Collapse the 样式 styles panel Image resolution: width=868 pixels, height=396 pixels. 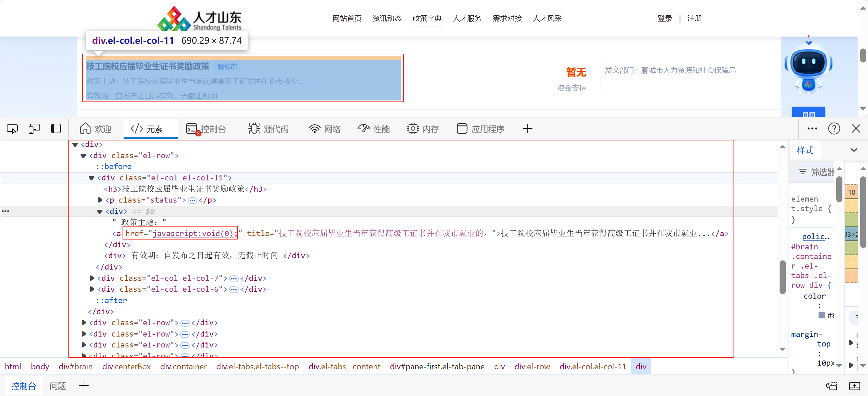(854, 150)
